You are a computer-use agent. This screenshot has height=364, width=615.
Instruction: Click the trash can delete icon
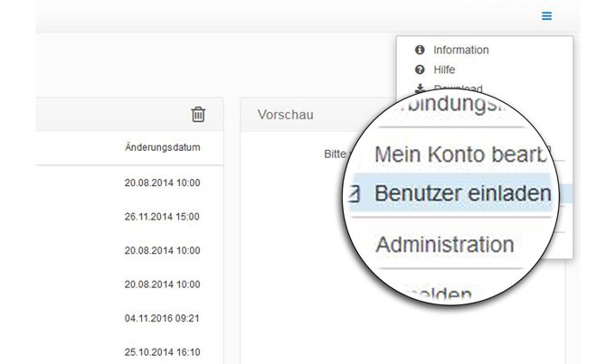pos(198,115)
